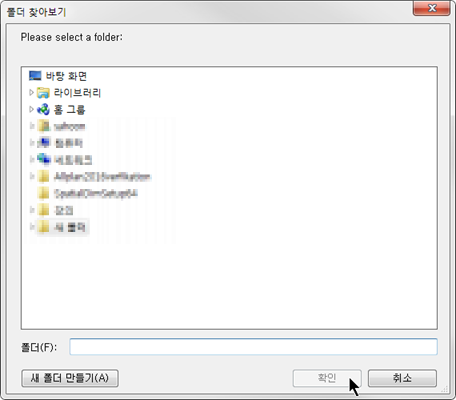Click the 홈 그룹 colored spheres icon
Image resolution: width=456 pixels, height=400 pixels.
[x=43, y=109]
